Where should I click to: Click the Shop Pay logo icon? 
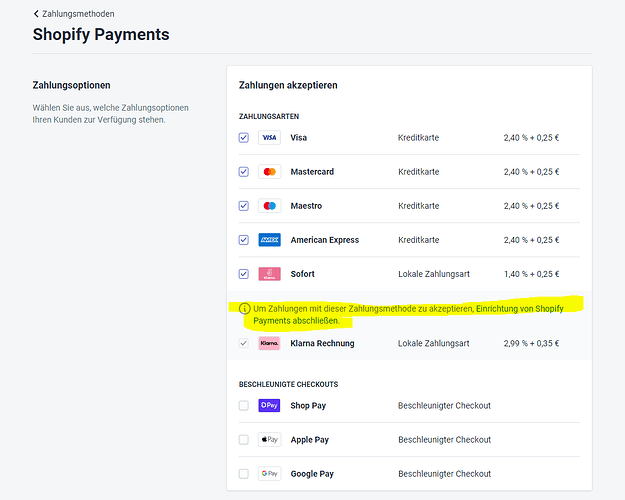coord(269,406)
